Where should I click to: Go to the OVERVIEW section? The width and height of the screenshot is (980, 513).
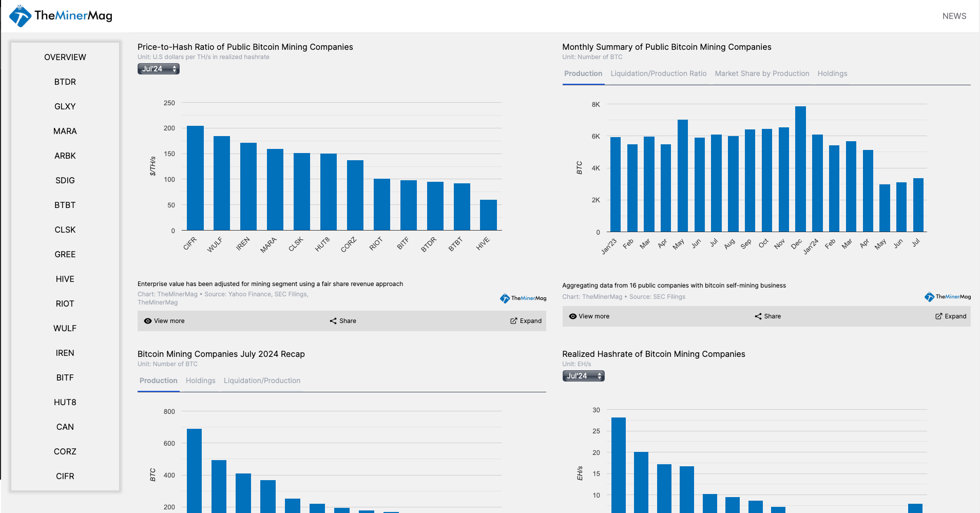(65, 57)
